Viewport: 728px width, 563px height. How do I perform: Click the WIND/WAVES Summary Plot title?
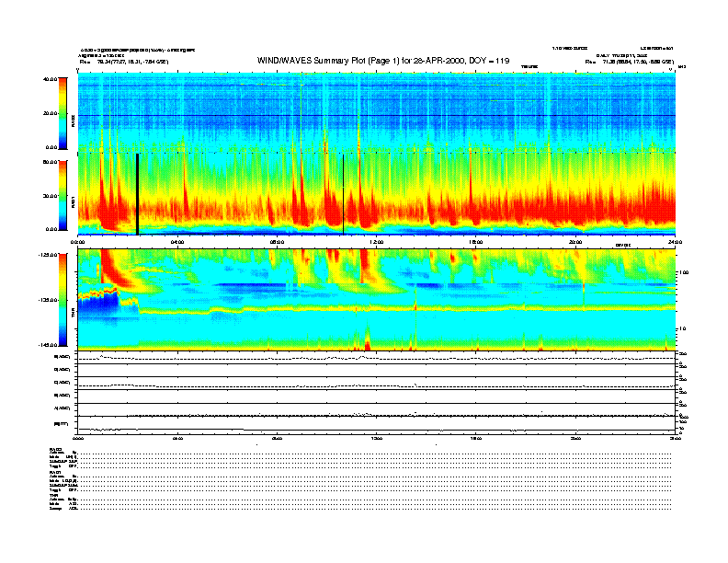383,61
